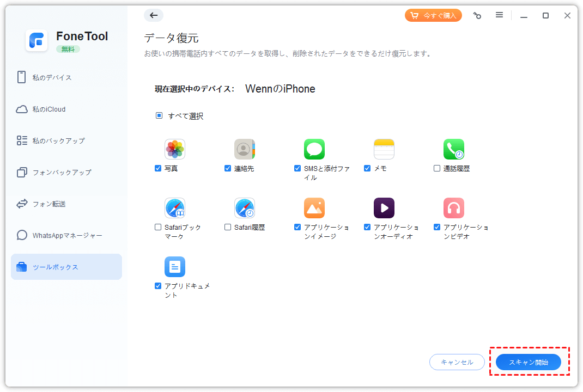Click the Photos app icon
Image resolution: width=583 pixels, height=392 pixels.
click(x=175, y=149)
